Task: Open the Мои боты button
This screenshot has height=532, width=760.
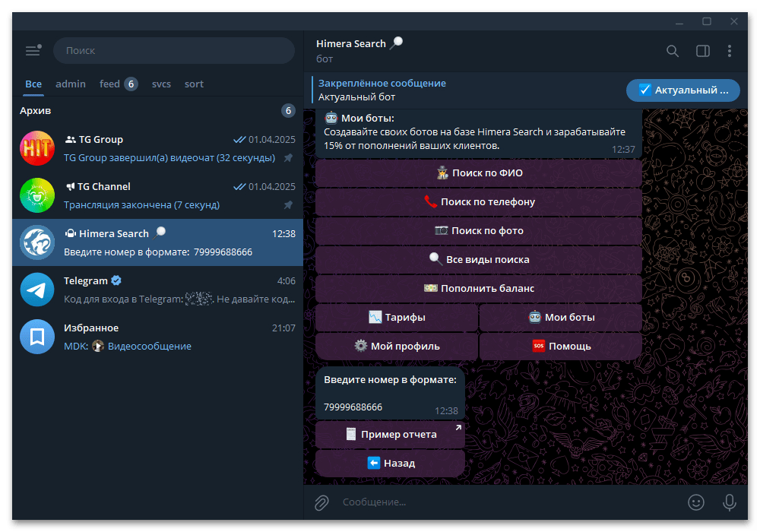Action: click(561, 318)
